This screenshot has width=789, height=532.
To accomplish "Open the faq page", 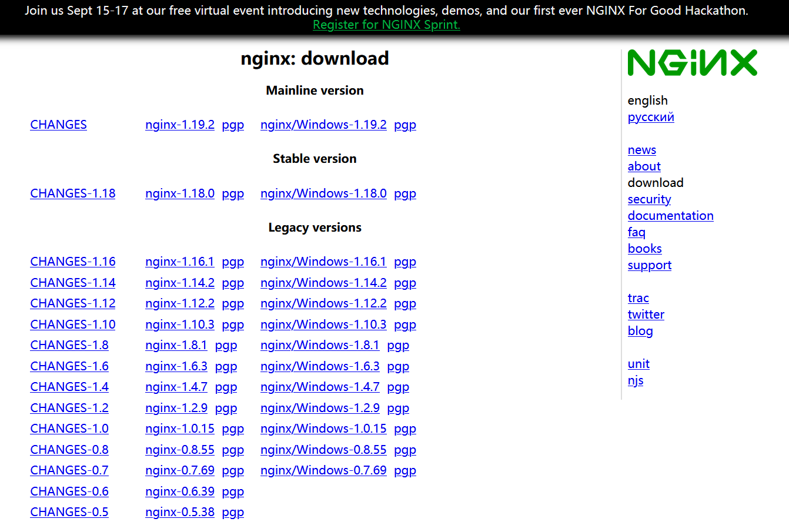I will tap(637, 232).
